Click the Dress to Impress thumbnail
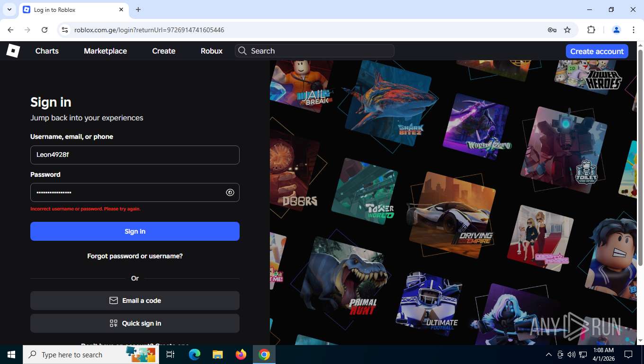The width and height of the screenshot is (644, 364). 540,238
